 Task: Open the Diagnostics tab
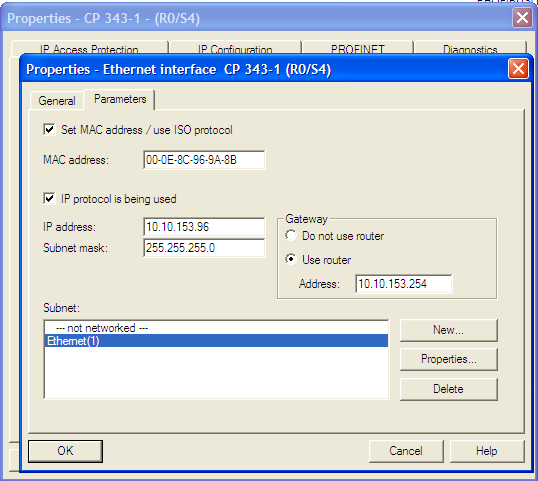click(x=470, y=49)
